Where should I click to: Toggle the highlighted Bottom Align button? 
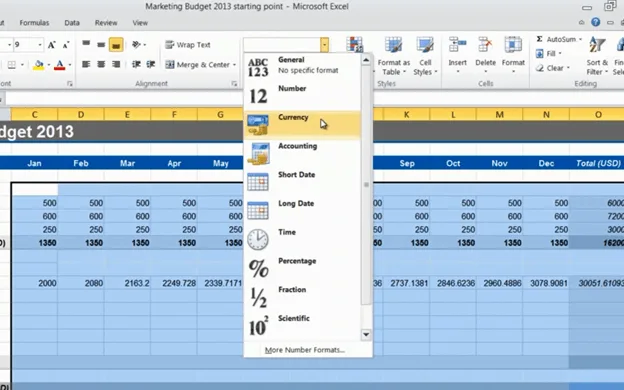(116, 45)
